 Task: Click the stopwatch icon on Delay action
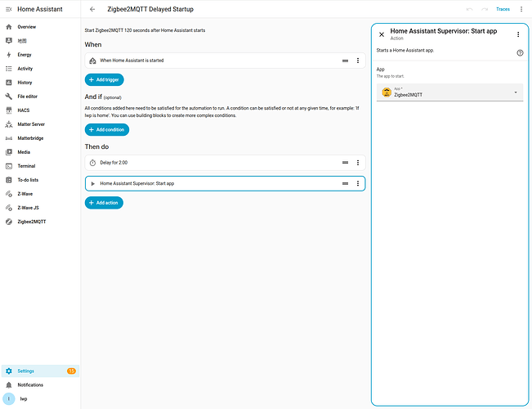tap(92, 163)
